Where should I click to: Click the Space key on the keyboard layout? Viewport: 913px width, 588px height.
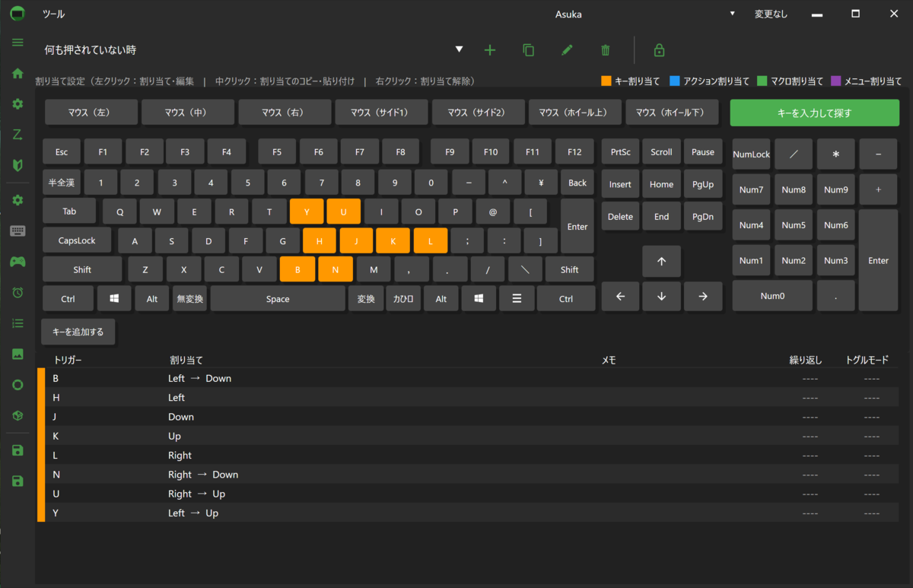coord(278,299)
